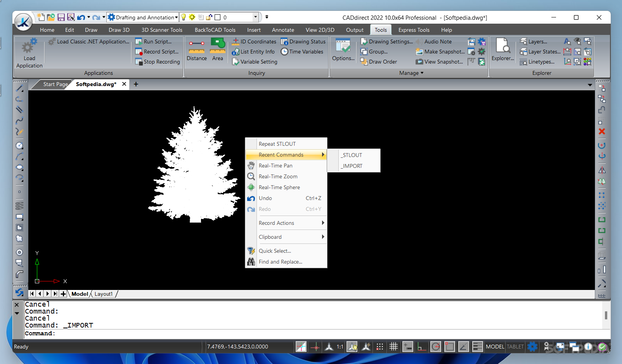The height and width of the screenshot is (364, 622).
Task: Toggle the dotted Snap status bar button
Action: 380,347
